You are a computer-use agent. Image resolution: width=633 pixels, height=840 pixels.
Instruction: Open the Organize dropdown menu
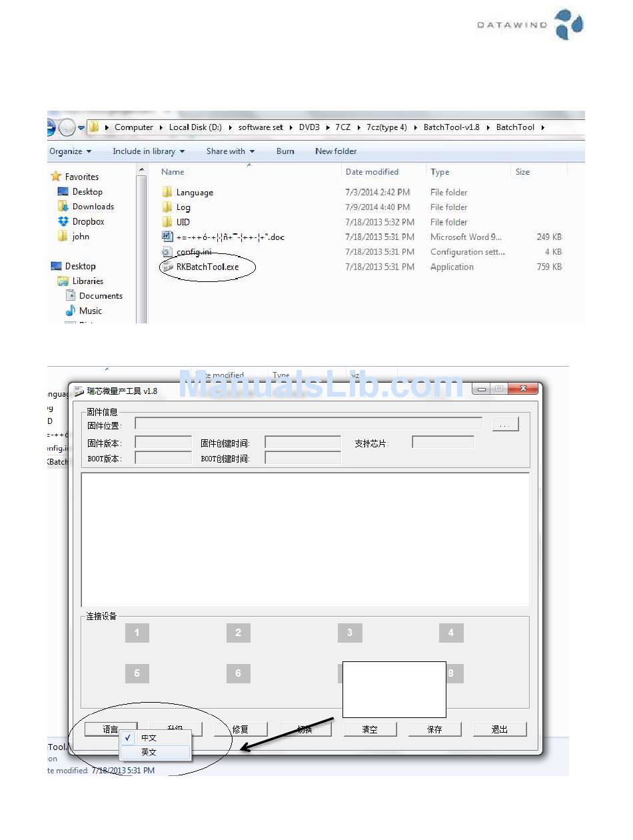(x=70, y=151)
